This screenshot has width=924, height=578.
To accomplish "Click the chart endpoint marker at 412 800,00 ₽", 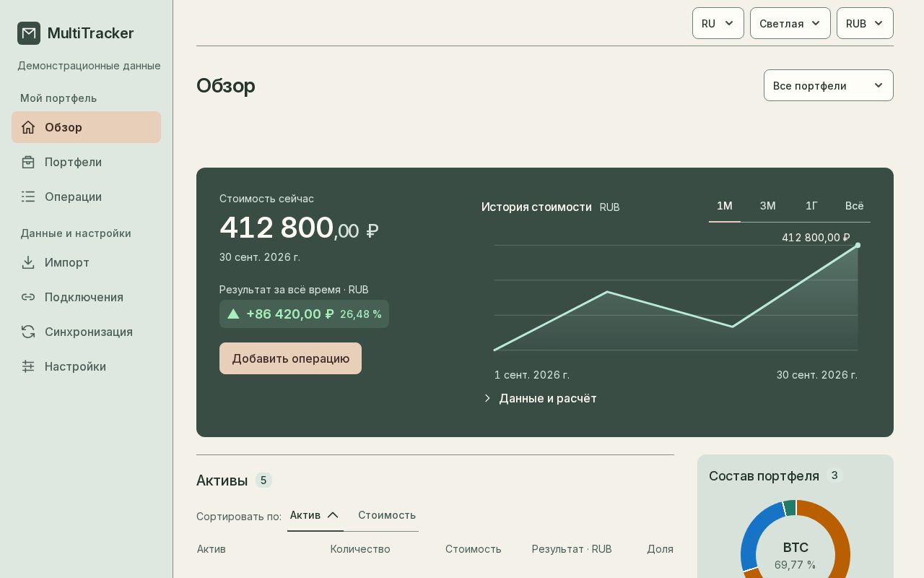I will point(858,245).
